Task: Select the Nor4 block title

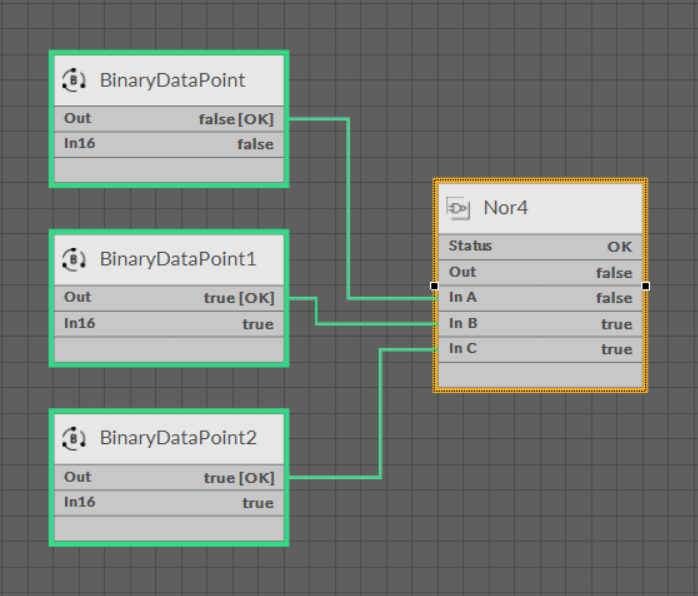Action: [x=505, y=208]
